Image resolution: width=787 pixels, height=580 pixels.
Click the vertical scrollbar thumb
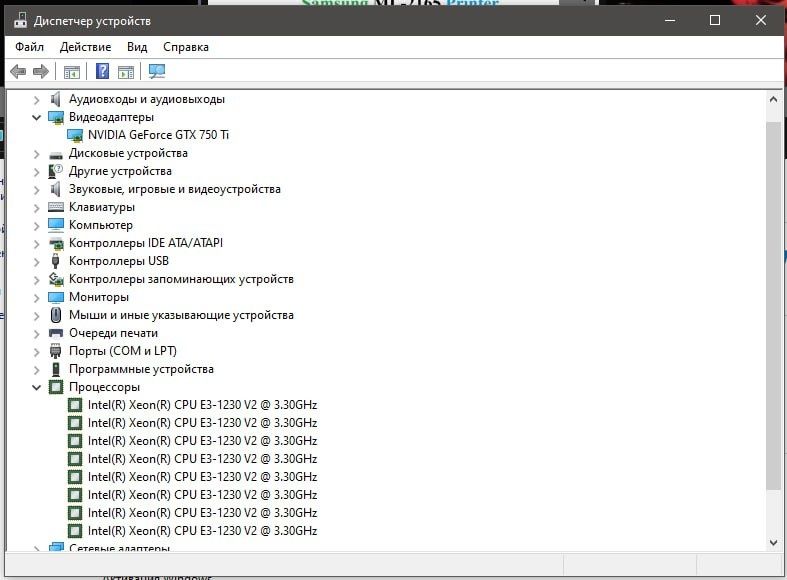click(773, 306)
